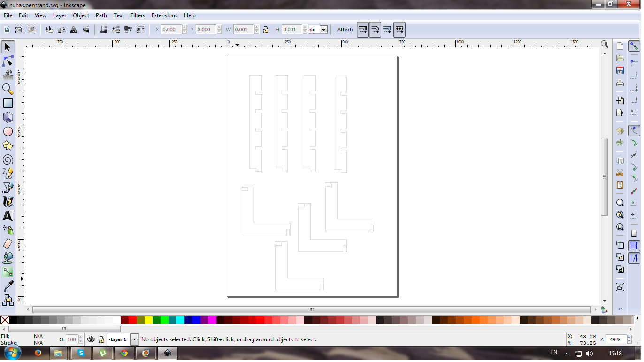Image resolution: width=644 pixels, height=362 pixels.
Task: Flip selection horizontally
Action: point(74,30)
